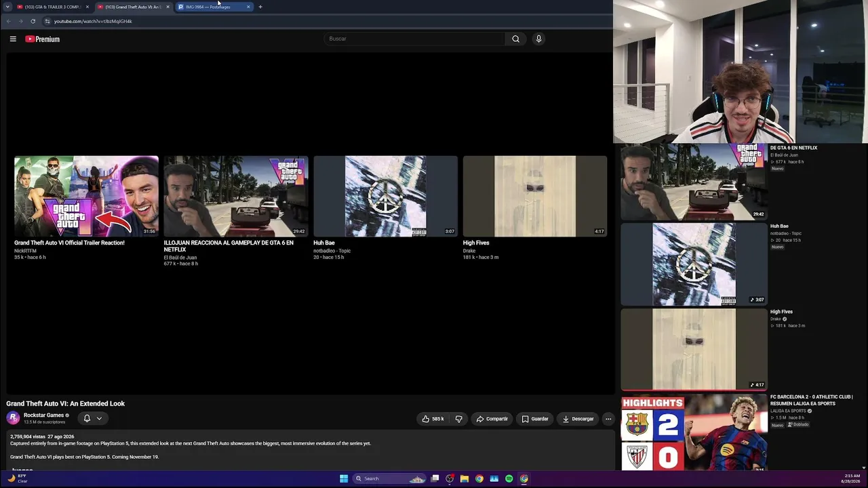The width and height of the screenshot is (868, 488).
Task: Click the sidebar title "DE GTA 6 EN NETFLIX"
Action: tap(794, 148)
